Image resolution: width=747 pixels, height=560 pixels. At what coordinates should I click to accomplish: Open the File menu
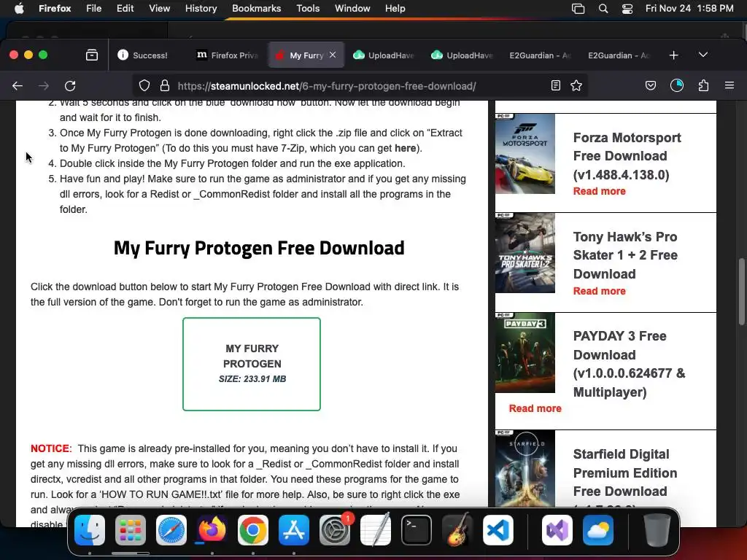(94, 9)
